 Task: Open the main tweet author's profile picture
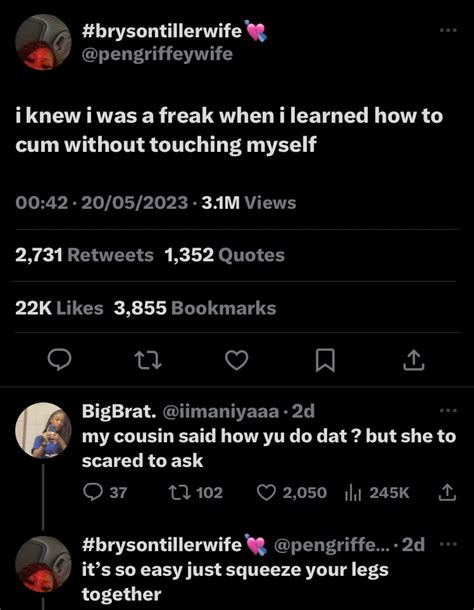pos(43,42)
